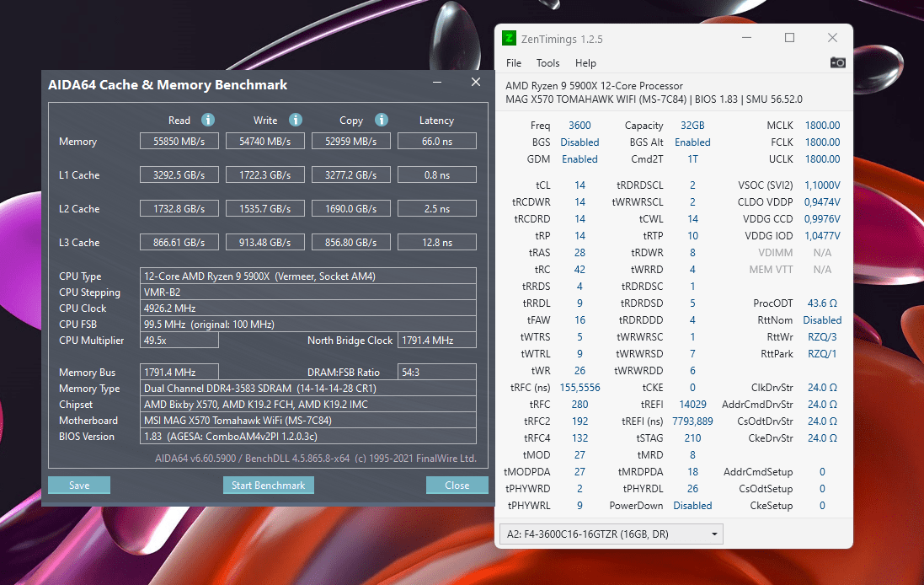The image size is (924, 585).
Task: Click the tRAS value 28
Action: pyautogui.click(x=580, y=252)
